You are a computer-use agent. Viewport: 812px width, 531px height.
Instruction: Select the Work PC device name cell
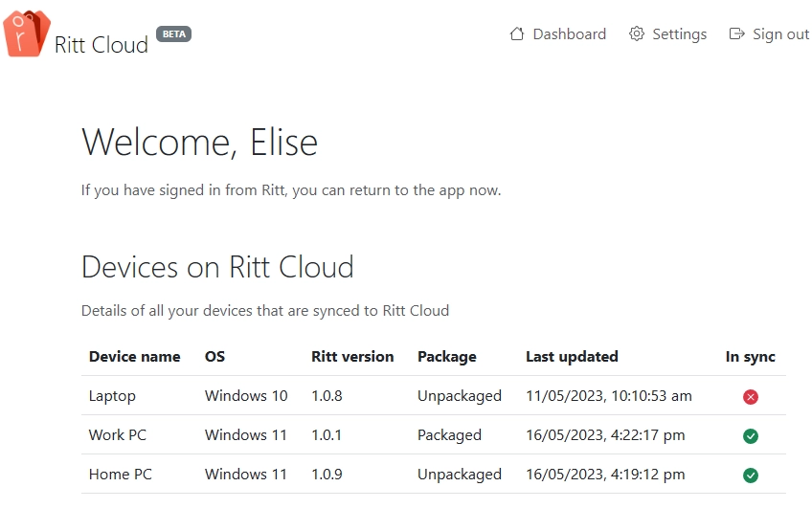click(x=118, y=435)
